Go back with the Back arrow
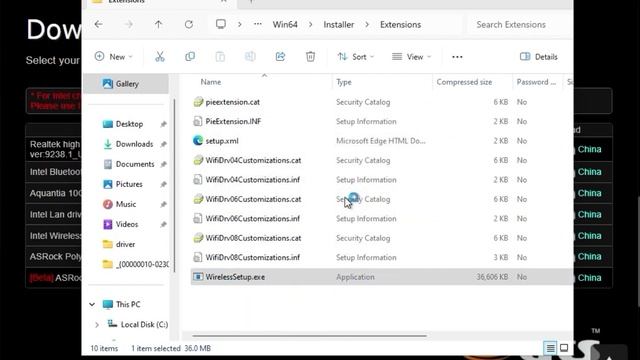The height and width of the screenshot is (360, 640). [98, 24]
